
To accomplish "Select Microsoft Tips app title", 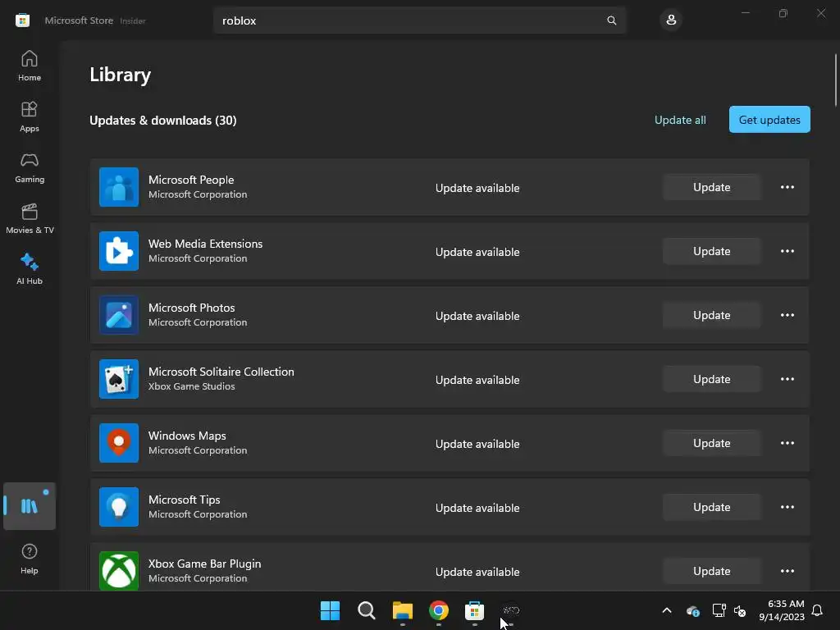I will [x=184, y=500].
